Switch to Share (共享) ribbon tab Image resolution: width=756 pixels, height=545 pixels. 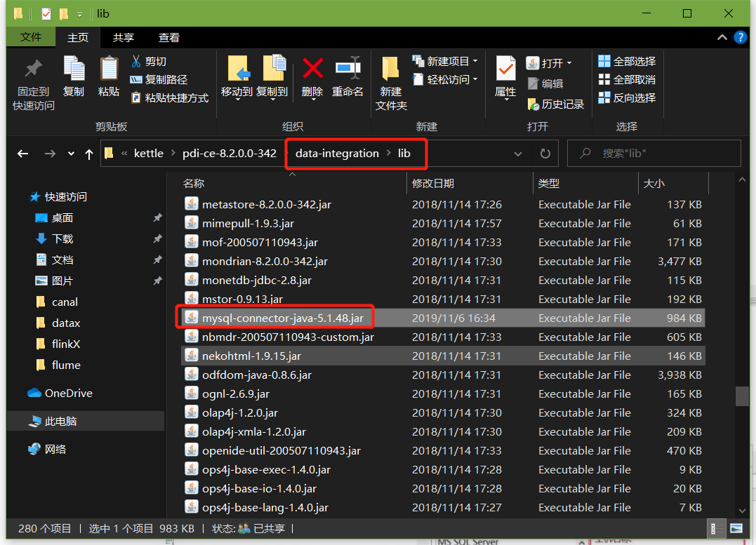123,38
